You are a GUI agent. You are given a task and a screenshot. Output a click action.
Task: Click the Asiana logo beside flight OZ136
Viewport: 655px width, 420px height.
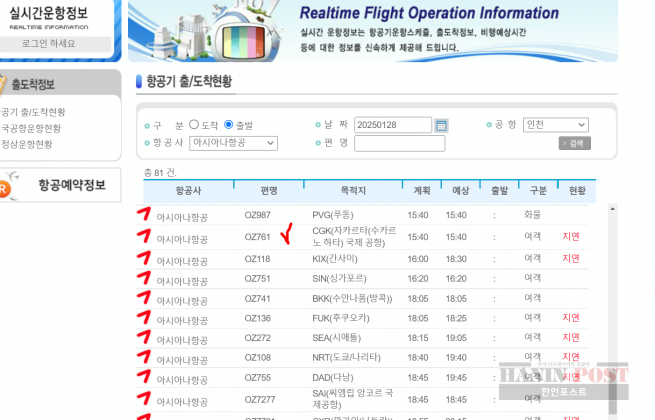point(144,318)
